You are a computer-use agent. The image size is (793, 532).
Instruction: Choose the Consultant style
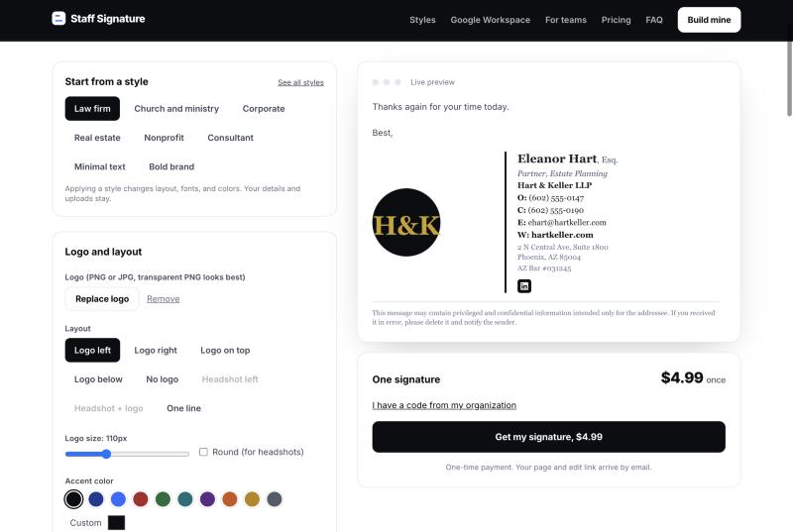click(230, 138)
